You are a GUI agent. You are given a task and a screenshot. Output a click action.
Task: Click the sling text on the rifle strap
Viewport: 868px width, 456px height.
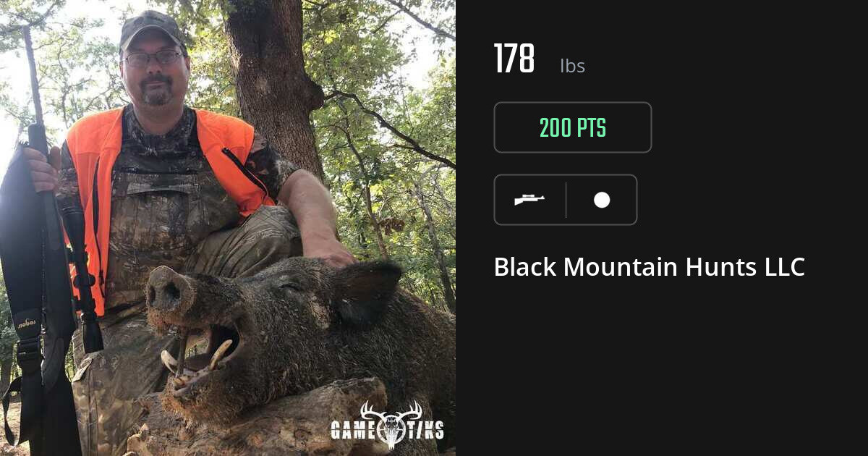point(27,322)
